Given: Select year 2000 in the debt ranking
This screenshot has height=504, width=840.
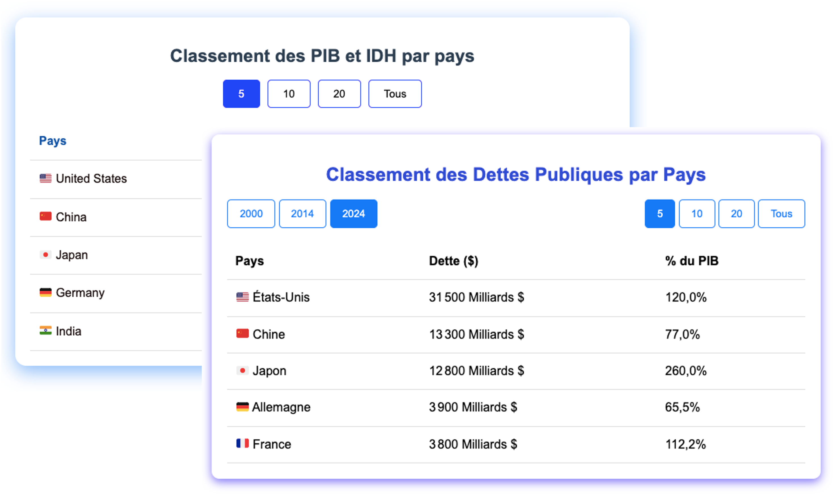Looking at the screenshot, I should coord(251,214).
